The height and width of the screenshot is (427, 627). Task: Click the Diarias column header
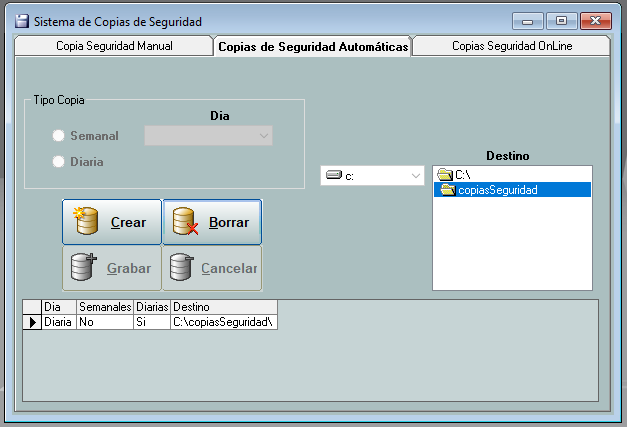tap(152, 307)
